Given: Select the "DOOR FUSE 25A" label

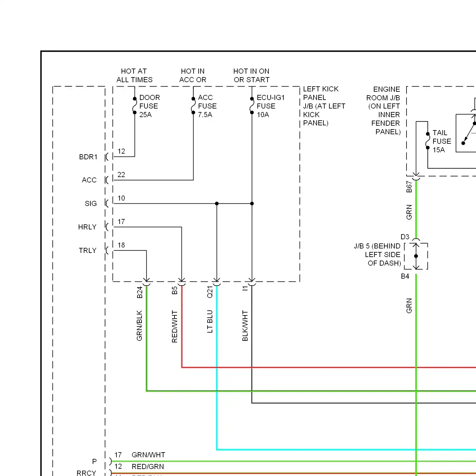Looking at the screenshot, I should (x=149, y=106).
